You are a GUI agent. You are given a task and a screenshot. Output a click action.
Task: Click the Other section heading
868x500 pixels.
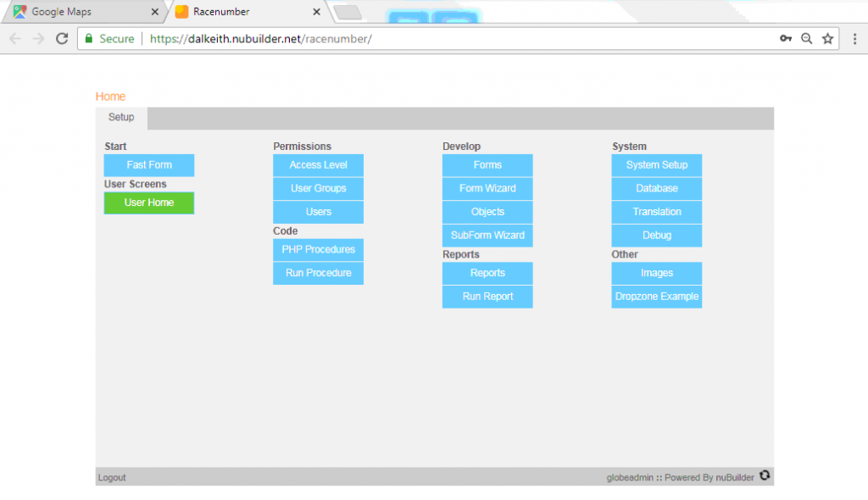tap(625, 254)
